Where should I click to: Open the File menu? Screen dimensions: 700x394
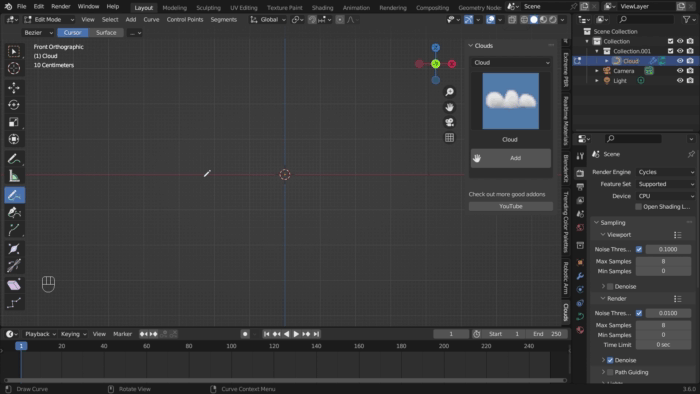click(21, 7)
